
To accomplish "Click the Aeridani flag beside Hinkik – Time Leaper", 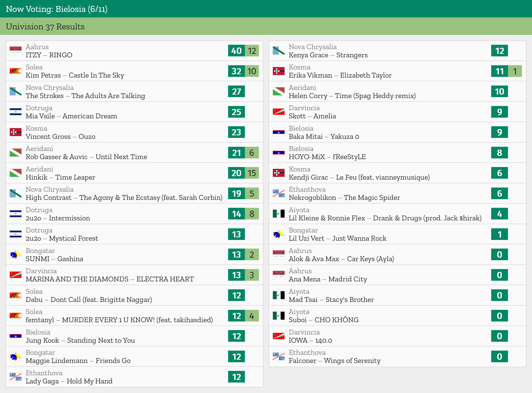I will click(x=15, y=173).
